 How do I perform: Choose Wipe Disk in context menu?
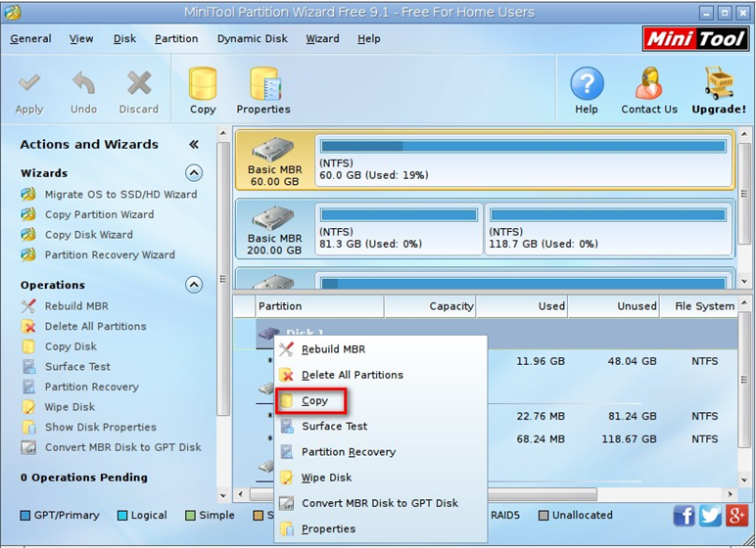pyautogui.click(x=381, y=478)
